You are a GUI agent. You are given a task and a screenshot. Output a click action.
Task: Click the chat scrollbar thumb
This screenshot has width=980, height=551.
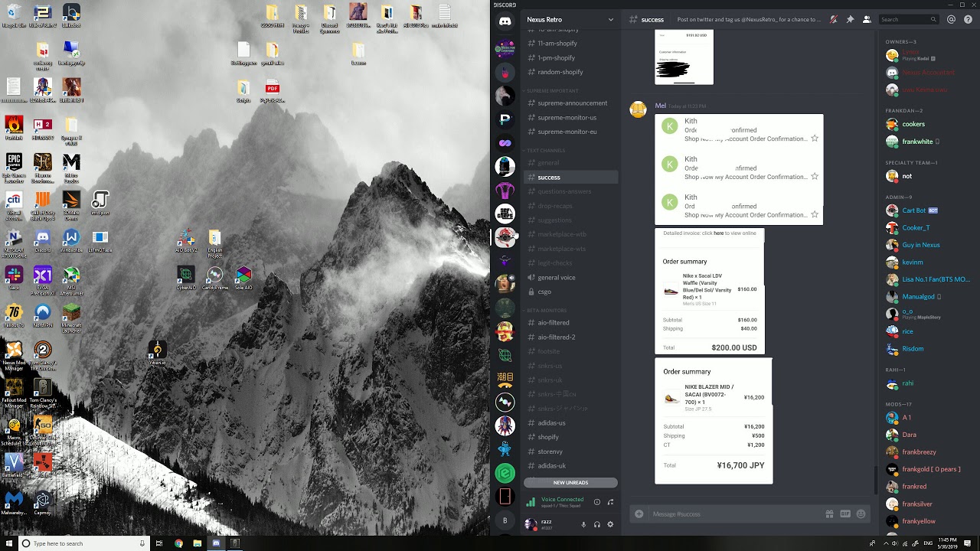[876, 478]
